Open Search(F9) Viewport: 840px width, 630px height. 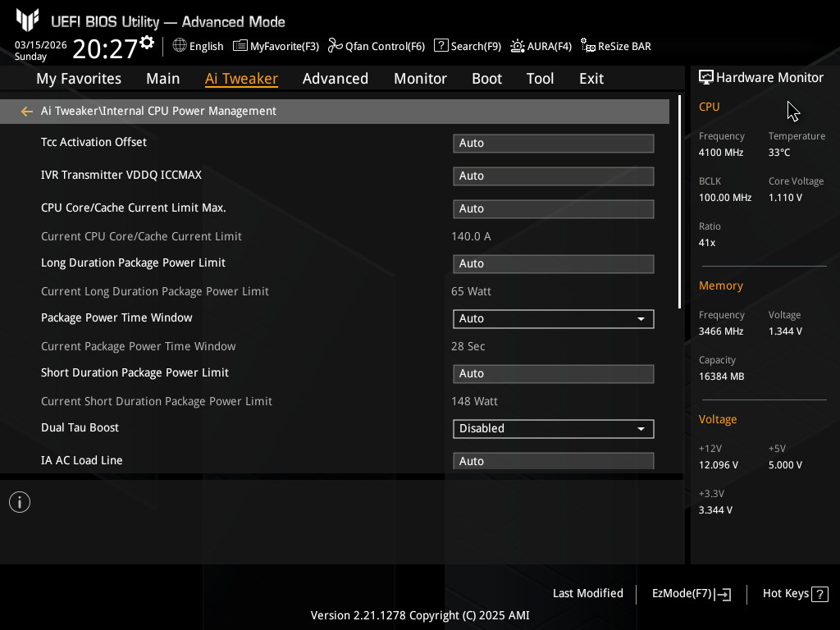coord(477,47)
